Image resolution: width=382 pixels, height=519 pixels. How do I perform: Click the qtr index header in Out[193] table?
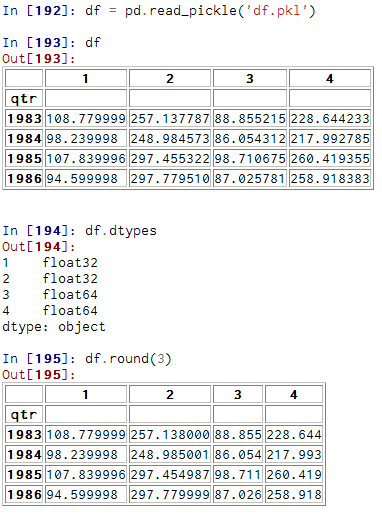24,99
